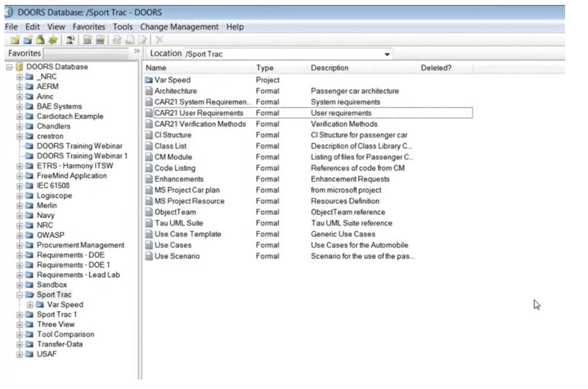Click the New Formal Module toolbar icon
This screenshot has height=389, width=588.
coord(88,40)
